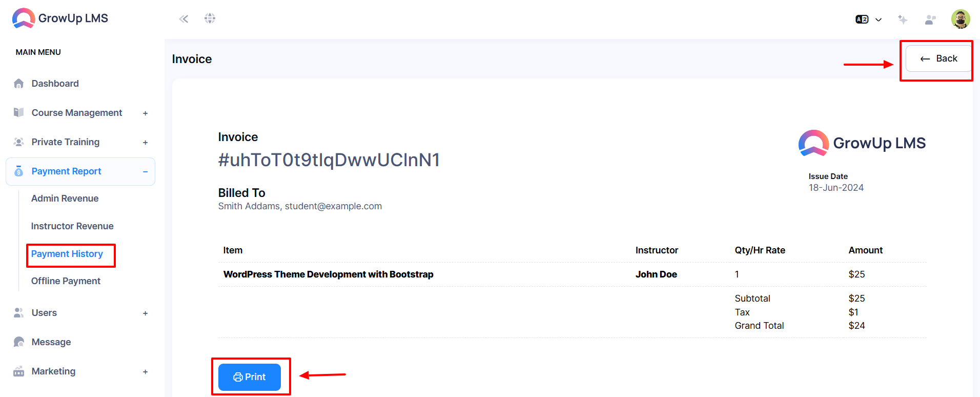Screen dimensions: 980x397
Task: Select Admin Revenue submenu item
Action: coord(65,198)
